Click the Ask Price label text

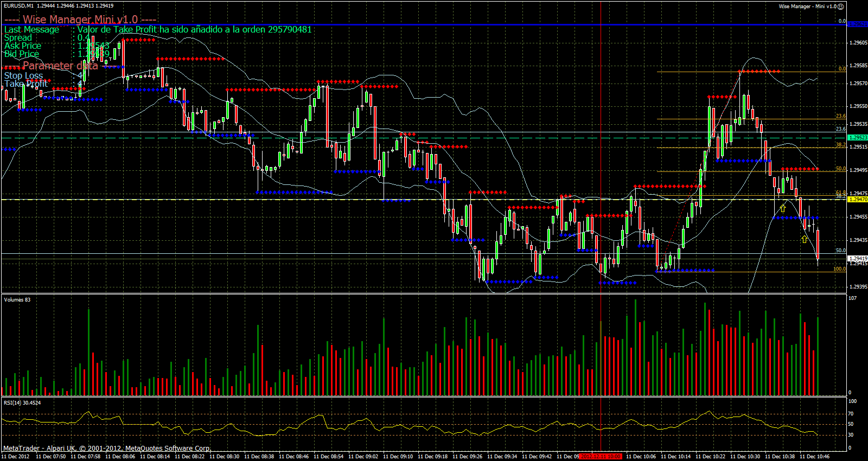click(x=23, y=46)
